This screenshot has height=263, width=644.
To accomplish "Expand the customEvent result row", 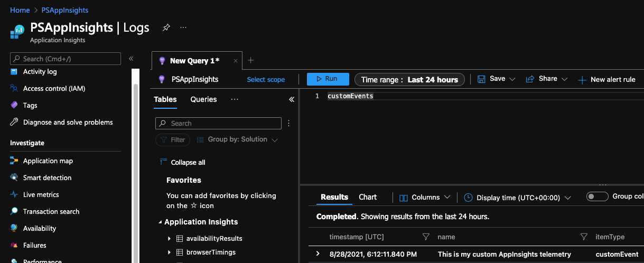I will (318, 254).
